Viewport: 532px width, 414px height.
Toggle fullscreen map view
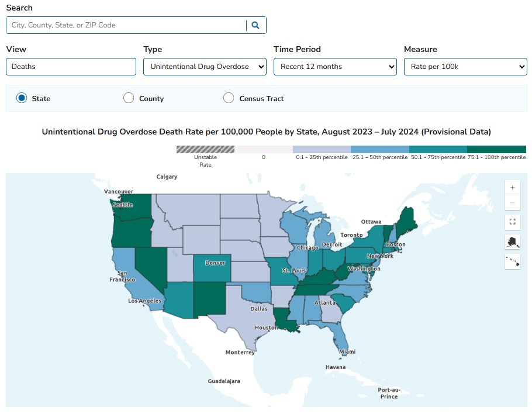pos(512,222)
